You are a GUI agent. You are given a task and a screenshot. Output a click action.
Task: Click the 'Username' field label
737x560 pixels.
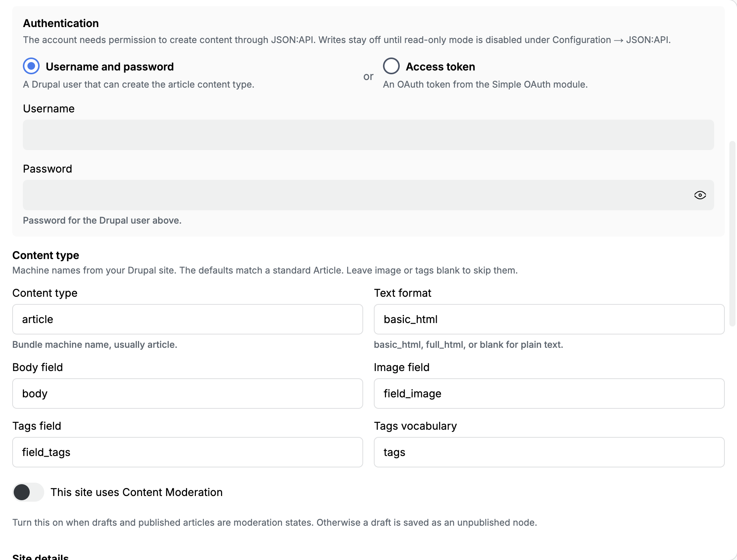(49, 109)
